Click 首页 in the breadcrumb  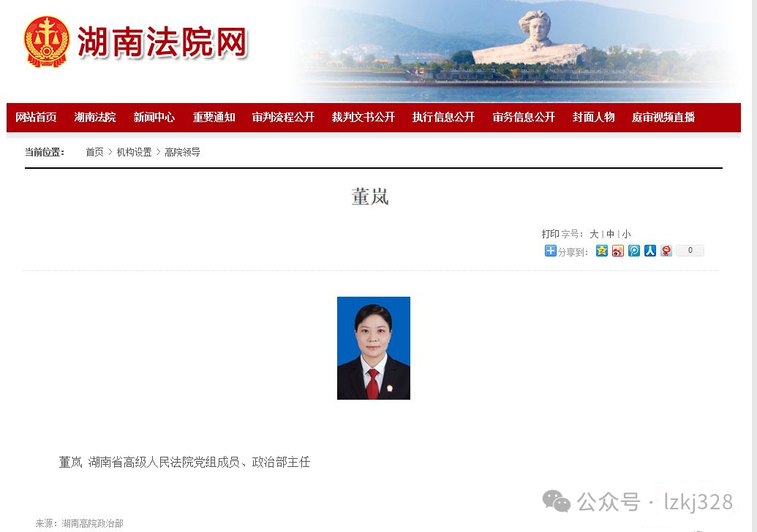(x=94, y=153)
